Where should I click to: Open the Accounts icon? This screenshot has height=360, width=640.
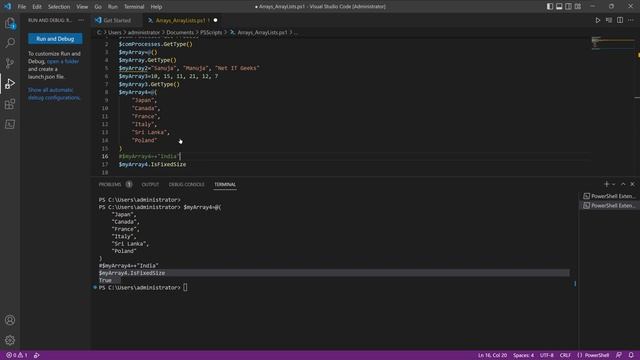pos(10,320)
